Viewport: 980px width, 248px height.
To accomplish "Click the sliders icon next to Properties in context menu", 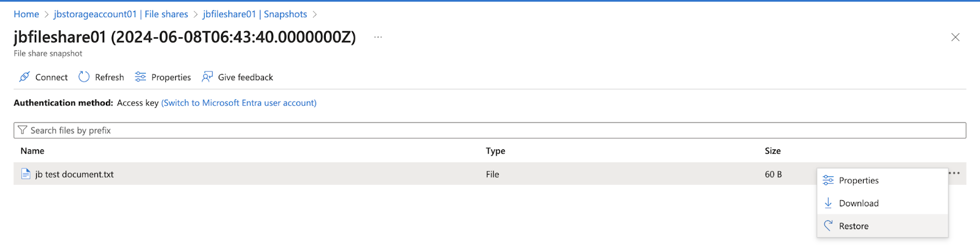I will 828,180.
